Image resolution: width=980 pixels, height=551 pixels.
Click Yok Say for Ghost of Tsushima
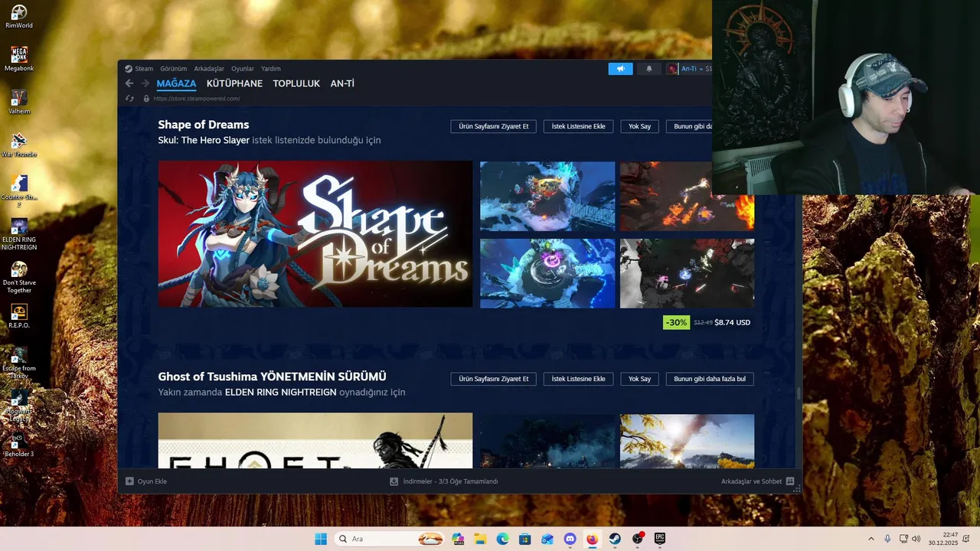[x=639, y=379]
